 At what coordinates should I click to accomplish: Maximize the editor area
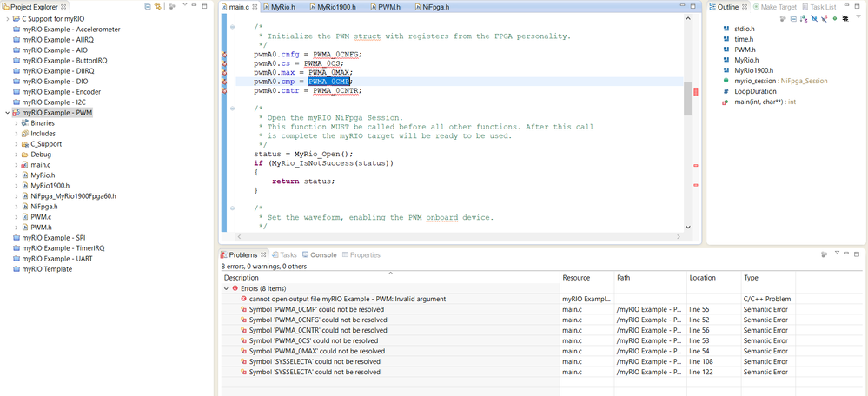tap(695, 6)
